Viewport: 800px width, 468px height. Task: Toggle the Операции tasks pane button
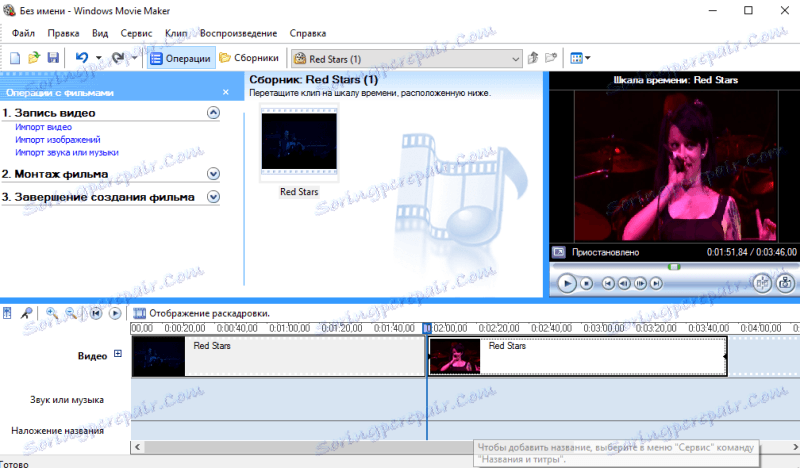click(x=181, y=58)
